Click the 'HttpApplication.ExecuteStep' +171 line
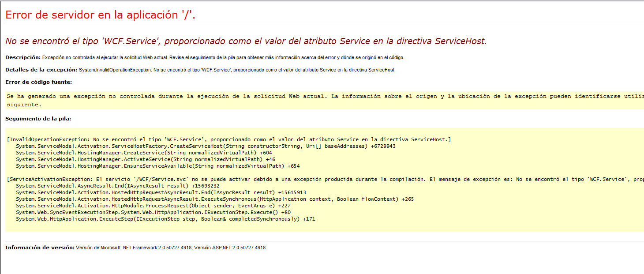This screenshot has height=274, width=644. 165,219
